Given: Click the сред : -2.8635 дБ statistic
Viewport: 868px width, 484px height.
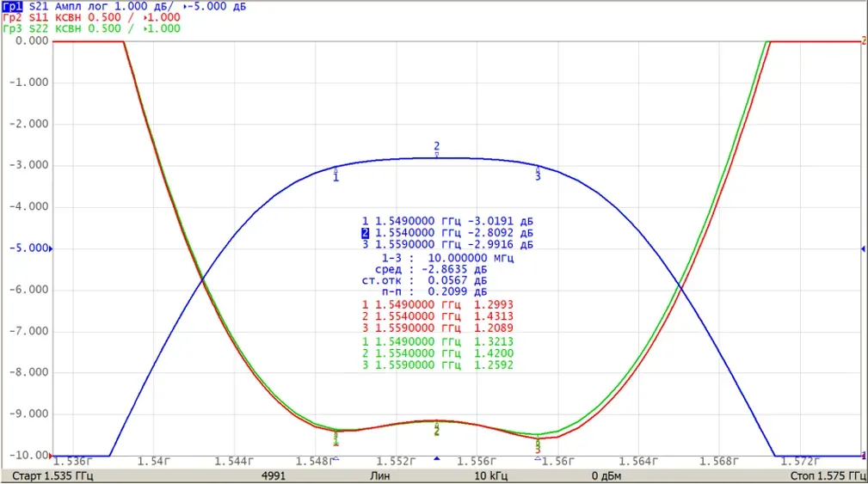Looking at the screenshot, I should point(431,269).
